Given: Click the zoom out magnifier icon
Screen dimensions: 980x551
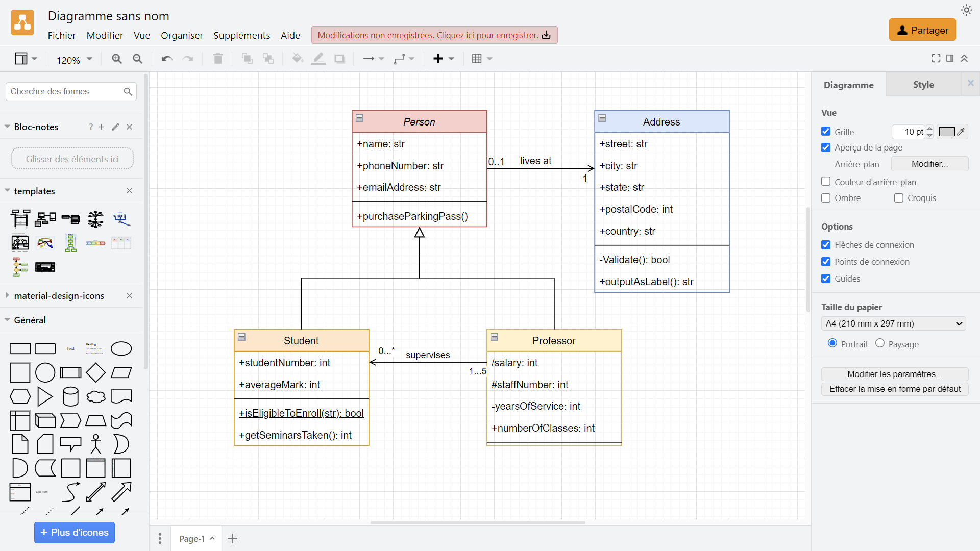Looking at the screenshot, I should tap(137, 59).
